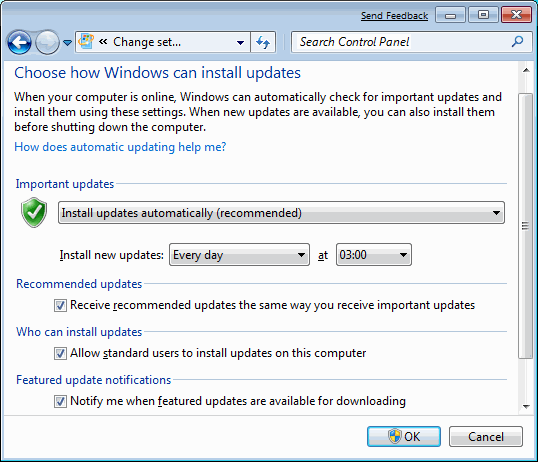Click the Who can install updates label
538x462 pixels.
79,332
